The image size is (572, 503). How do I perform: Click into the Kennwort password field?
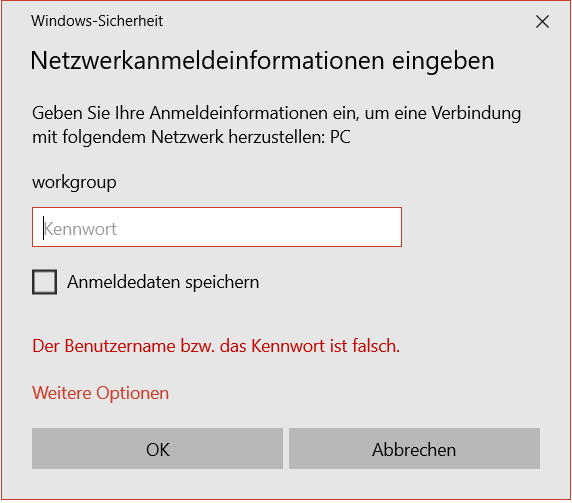pyautogui.click(x=217, y=227)
